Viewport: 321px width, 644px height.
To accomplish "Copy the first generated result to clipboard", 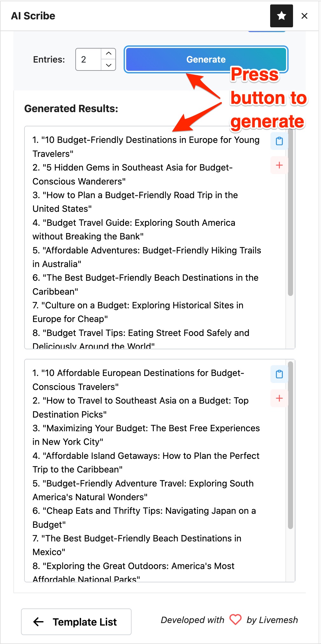I will (x=279, y=141).
